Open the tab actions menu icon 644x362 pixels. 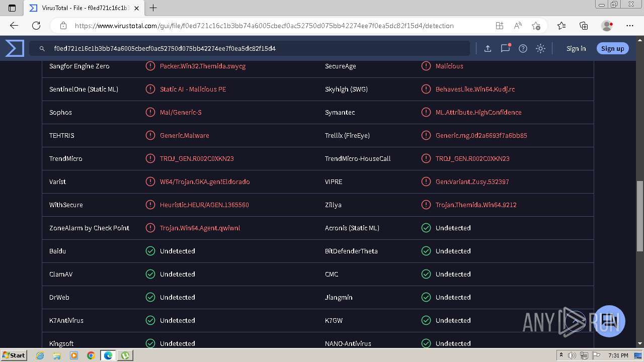pos(12,8)
